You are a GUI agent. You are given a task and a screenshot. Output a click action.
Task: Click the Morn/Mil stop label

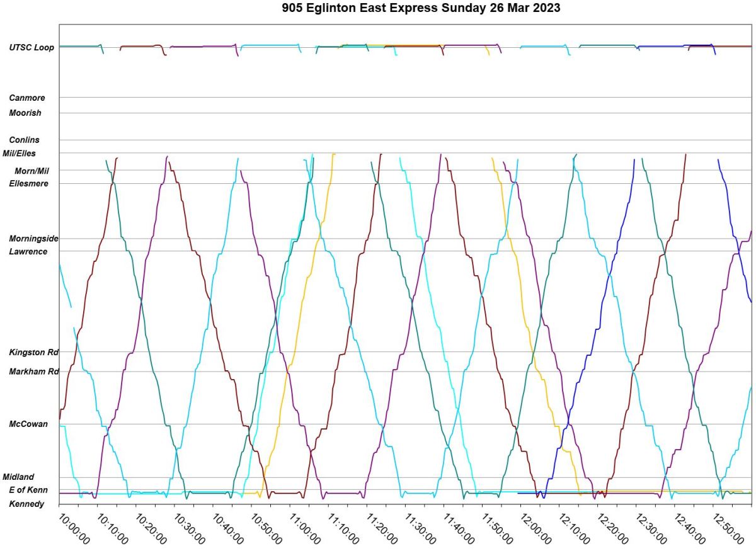coord(31,171)
